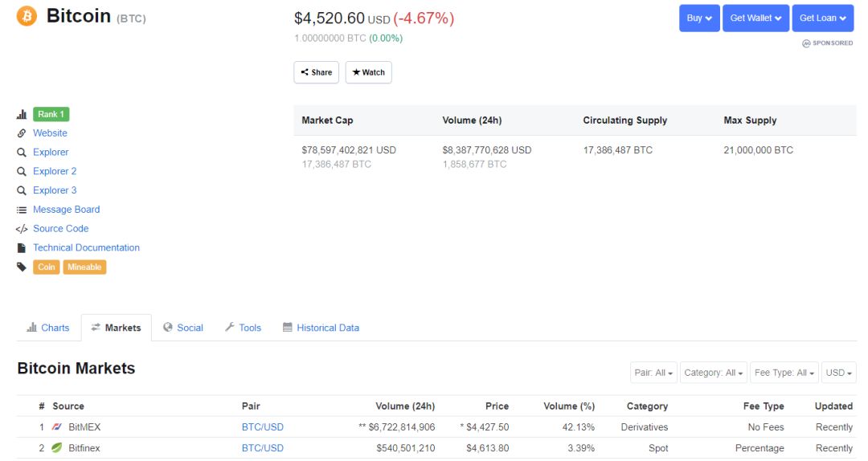Viewport: 868px width, 461px height.
Task: Click the magnifier icon beside Explorer
Action: (x=22, y=152)
